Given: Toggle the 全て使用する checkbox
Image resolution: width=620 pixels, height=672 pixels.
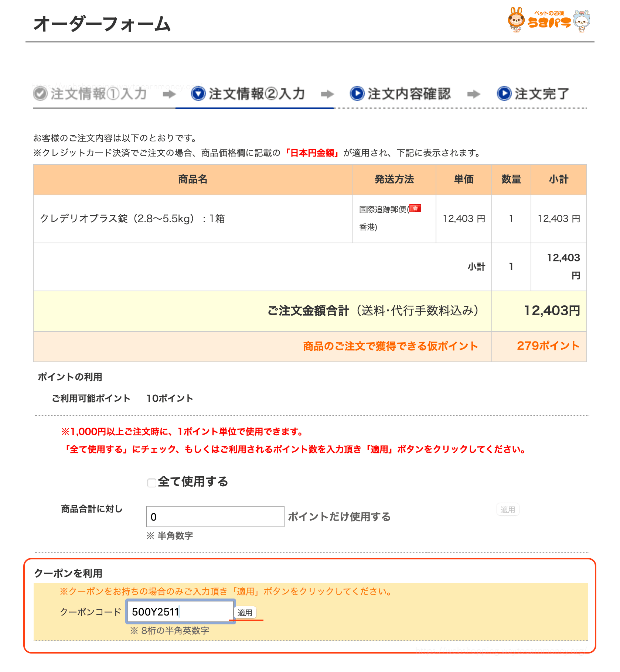Looking at the screenshot, I should [151, 482].
